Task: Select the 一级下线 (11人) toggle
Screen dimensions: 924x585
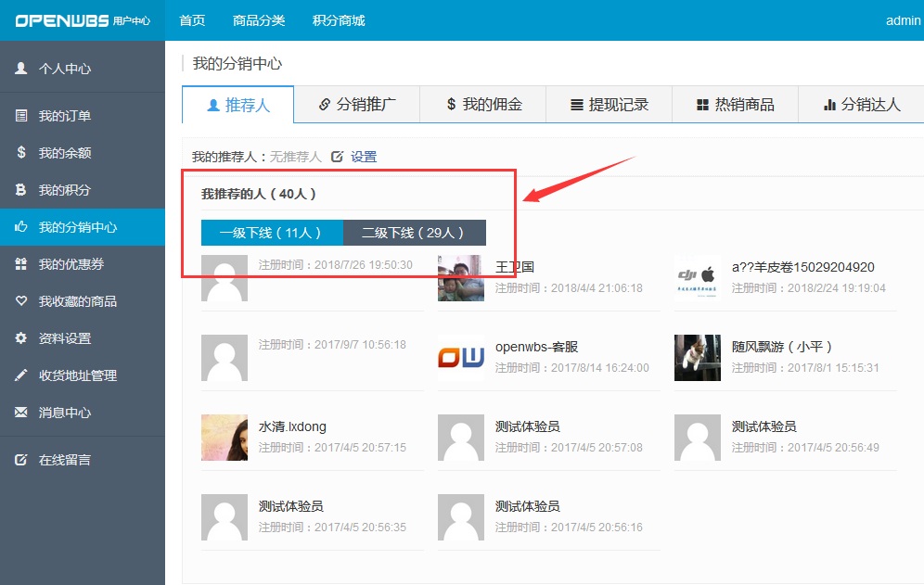Action: click(272, 233)
